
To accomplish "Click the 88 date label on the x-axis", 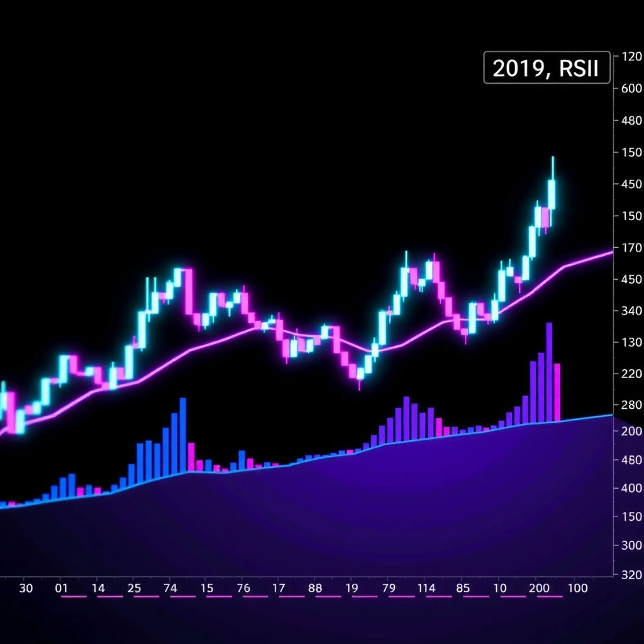I will 314,589.
